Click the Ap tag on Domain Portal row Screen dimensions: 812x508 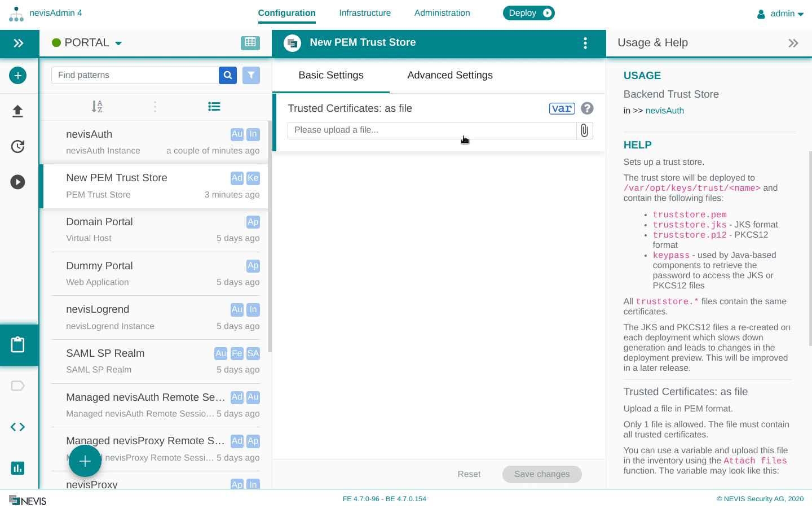253,222
